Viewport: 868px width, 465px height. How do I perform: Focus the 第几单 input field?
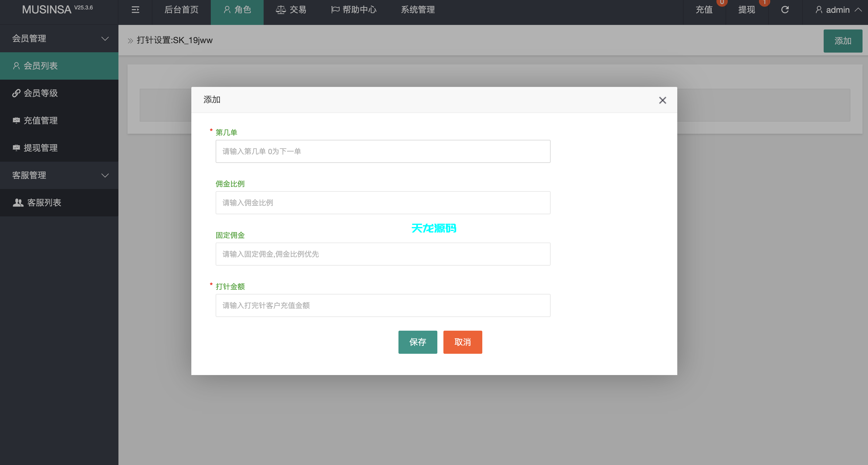[x=383, y=151]
